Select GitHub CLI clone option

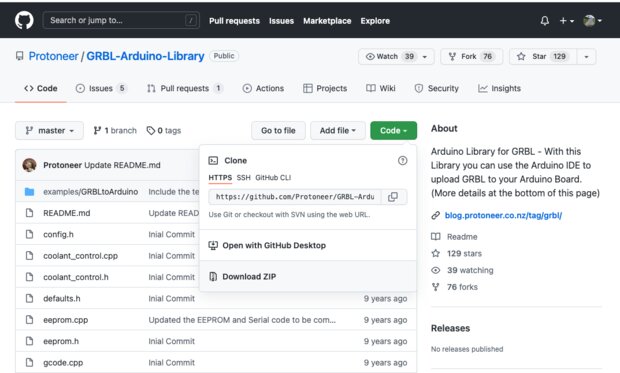tap(273, 178)
